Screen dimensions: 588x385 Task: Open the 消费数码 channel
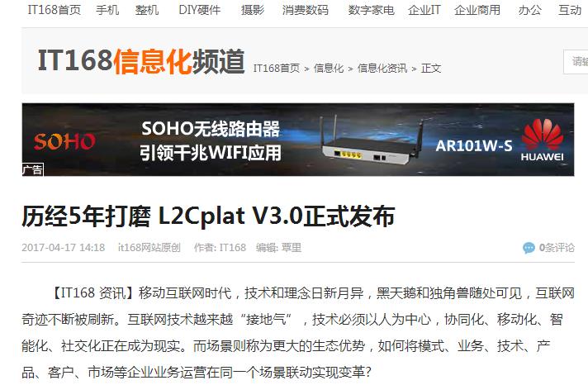click(x=306, y=10)
